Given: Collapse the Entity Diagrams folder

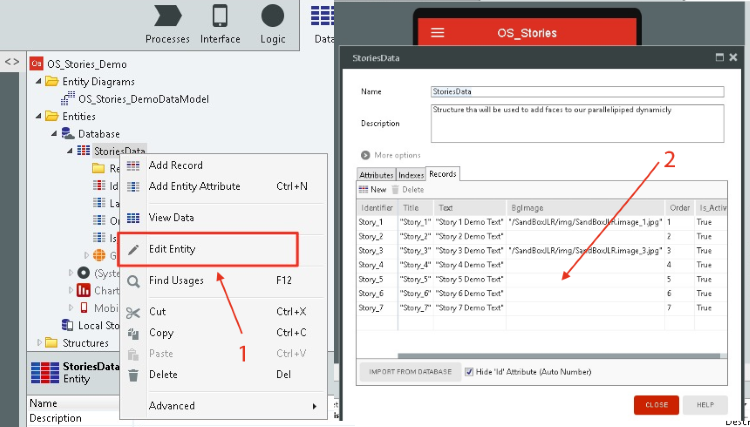Looking at the screenshot, I should (39, 82).
